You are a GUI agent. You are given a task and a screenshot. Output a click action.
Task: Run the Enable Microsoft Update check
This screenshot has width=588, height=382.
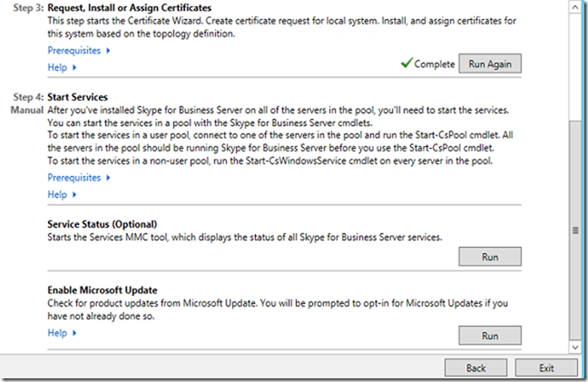pyautogui.click(x=490, y=336)
